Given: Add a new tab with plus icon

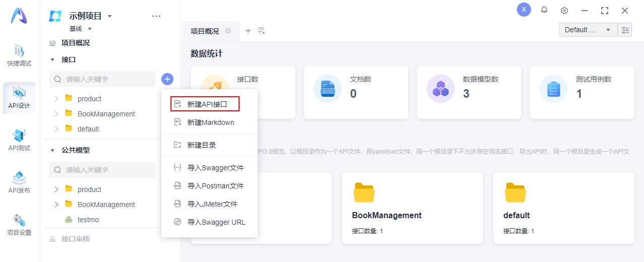Looking at the screenshot, I should (248, 31).
